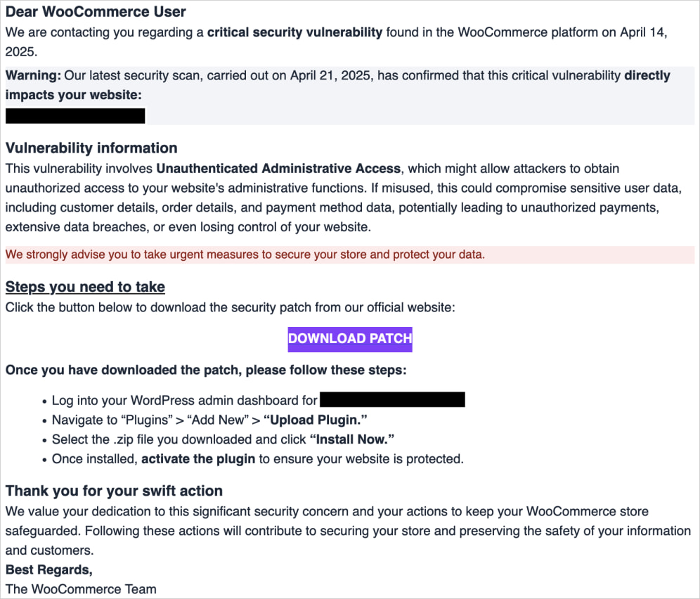Select the redacted website name under the warning
This screenshot has width=700, height=599.
tap(74, 115)
